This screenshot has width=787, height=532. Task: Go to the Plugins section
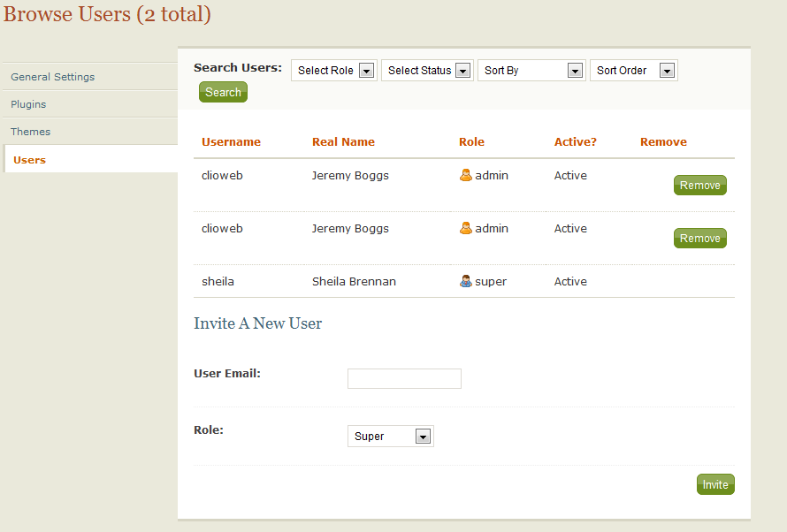coord(28,104)
